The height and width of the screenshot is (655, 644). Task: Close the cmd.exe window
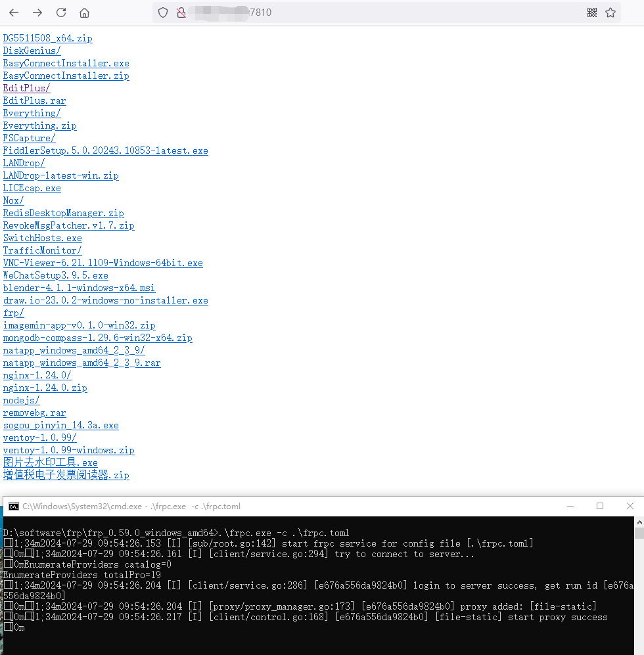point(630,507)
